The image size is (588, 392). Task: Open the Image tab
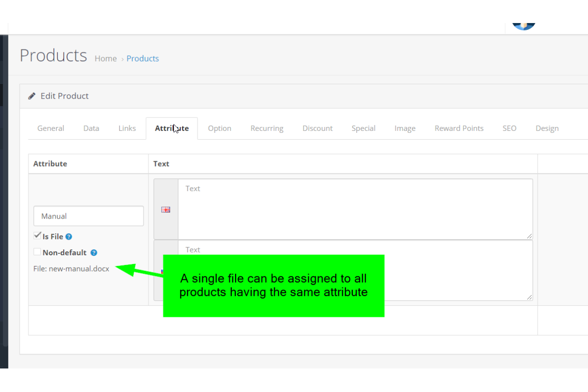(405, 128)
